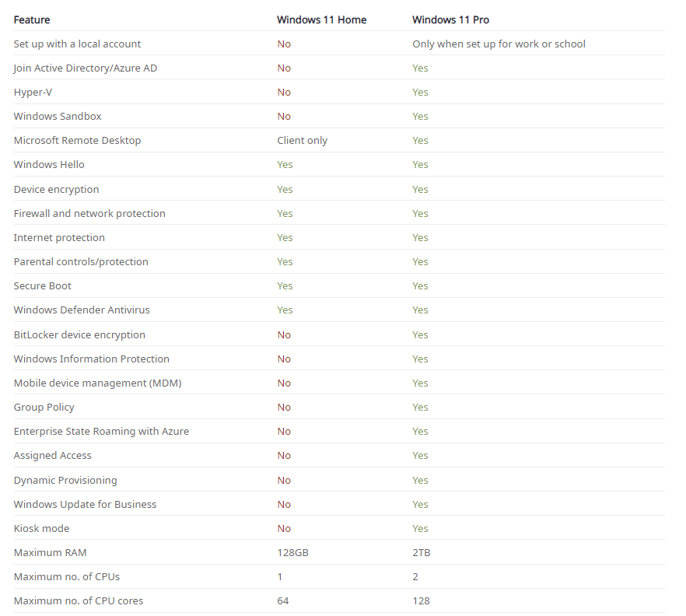Click the Windows Hello feature label

[x=49, y=165]
